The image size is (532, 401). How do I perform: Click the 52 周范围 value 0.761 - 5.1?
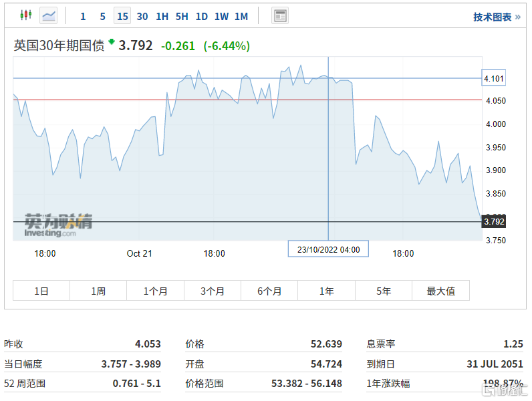137,384
